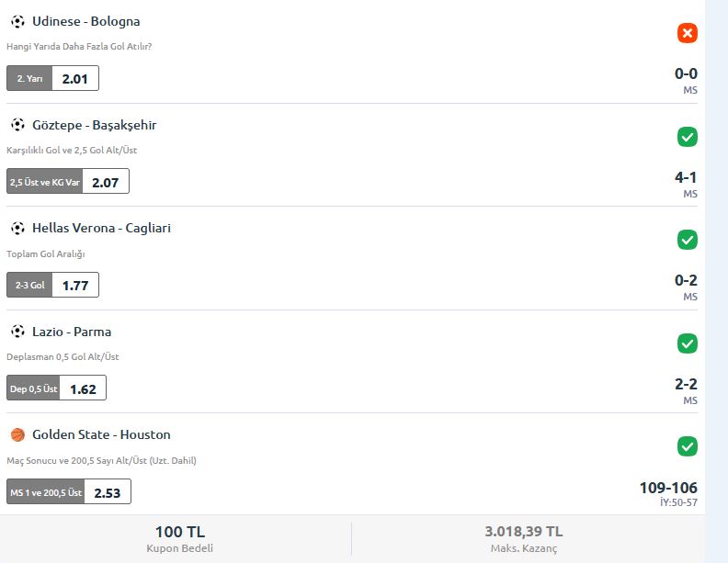This screenshot has height=563, width=728.
Task: Select the 2-3 Gol 1.77 odds button
Action: tap(52, 285)
